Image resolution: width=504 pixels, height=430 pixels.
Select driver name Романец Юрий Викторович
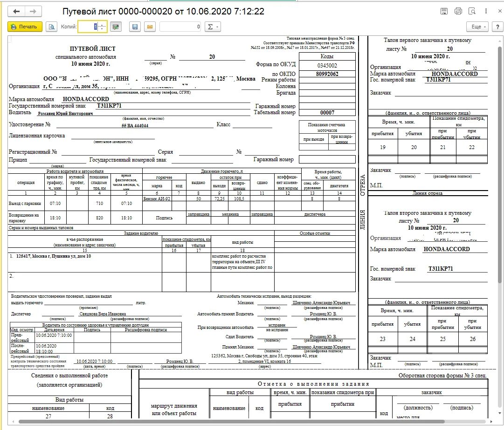tap(65, 113)
